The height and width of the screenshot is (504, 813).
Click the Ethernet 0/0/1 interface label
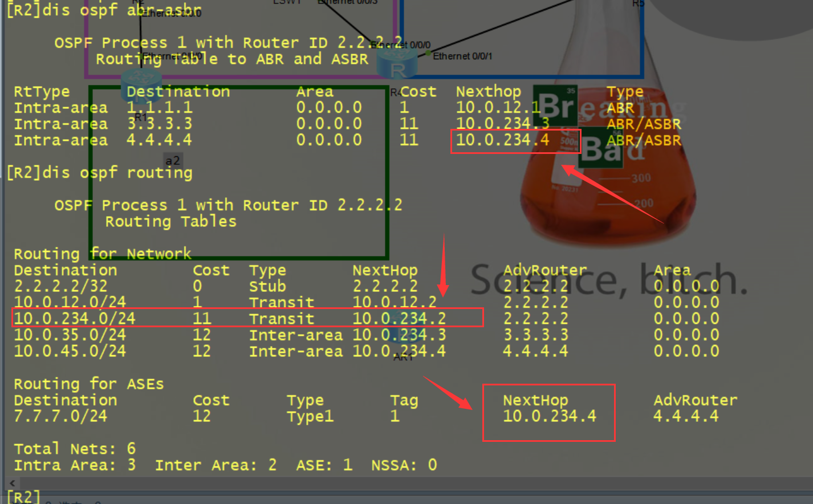[x=464, y=56]
